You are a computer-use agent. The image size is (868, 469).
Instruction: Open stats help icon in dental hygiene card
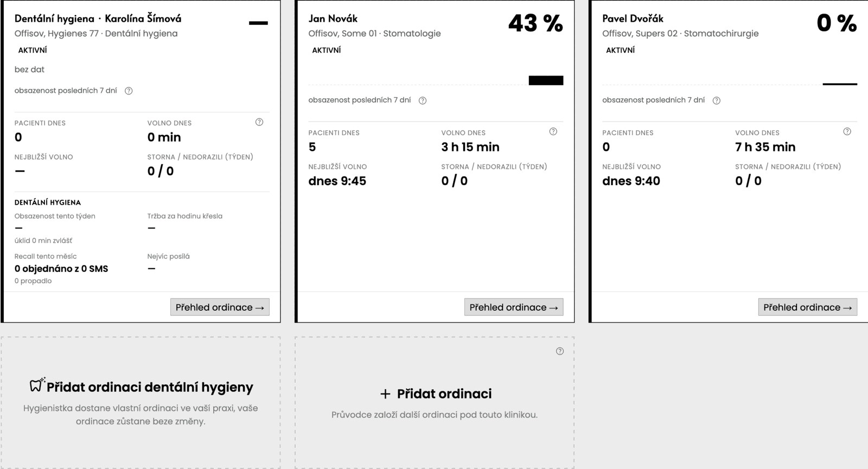click(x=259, y=122)
